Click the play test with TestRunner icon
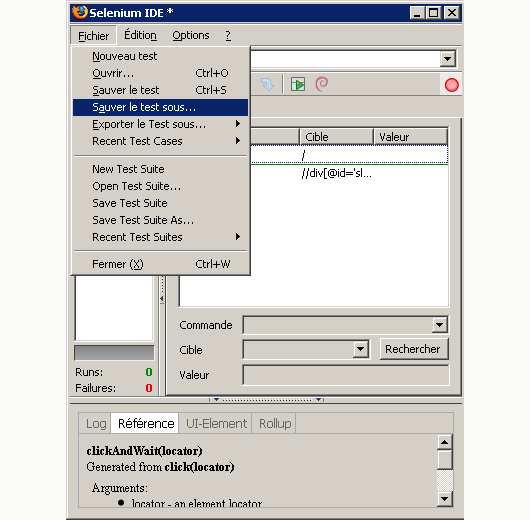 coord(298,84)
